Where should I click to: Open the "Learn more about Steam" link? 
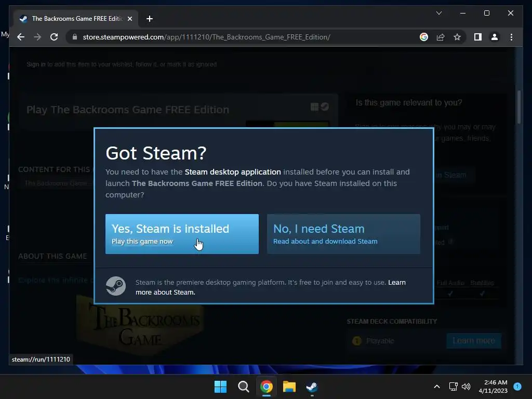[x=270, y=287]
